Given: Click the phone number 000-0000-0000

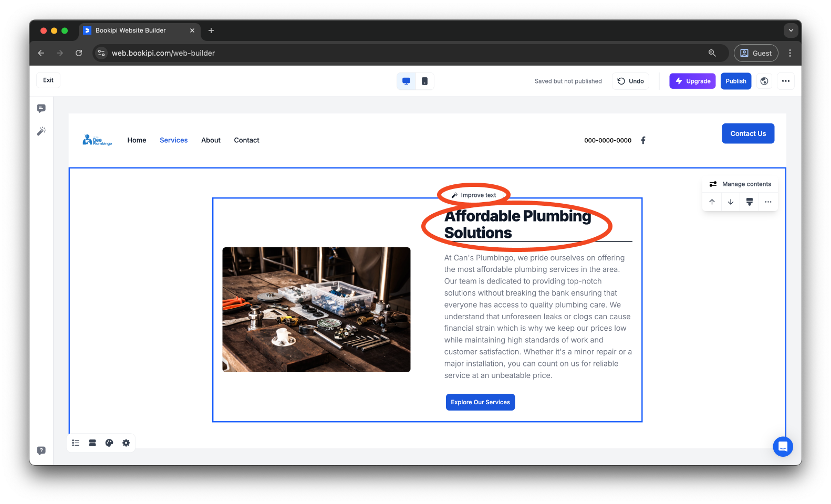Looking at the screenshot, I should tap(608, 141).
